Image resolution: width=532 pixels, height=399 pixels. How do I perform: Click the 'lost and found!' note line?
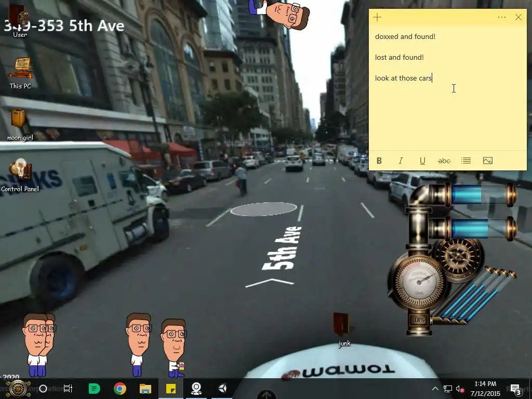click(400, 57)
